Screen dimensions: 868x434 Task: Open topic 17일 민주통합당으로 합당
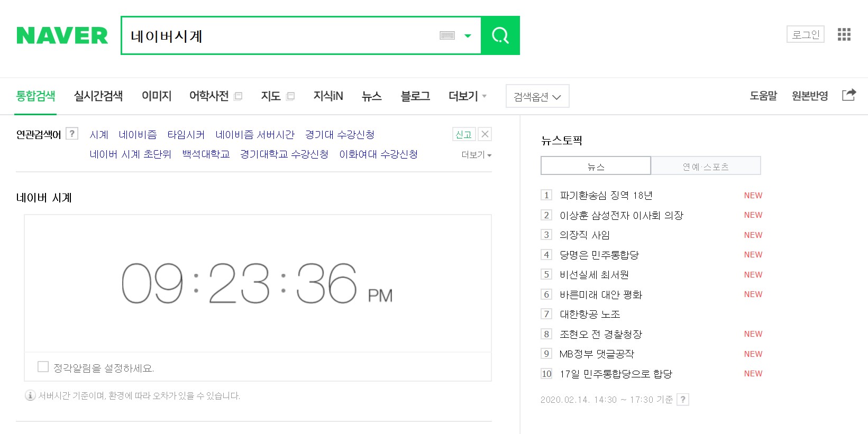point(616,374)
